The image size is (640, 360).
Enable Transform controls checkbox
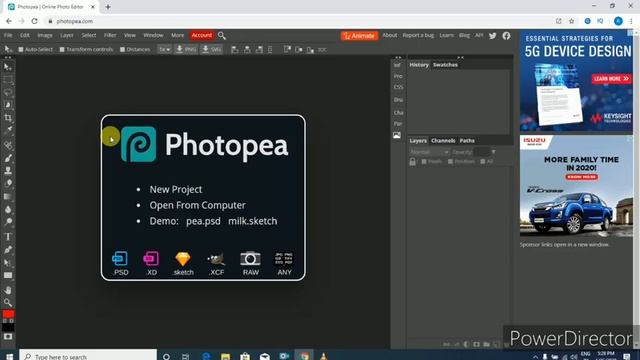click(x=62, y=49)
